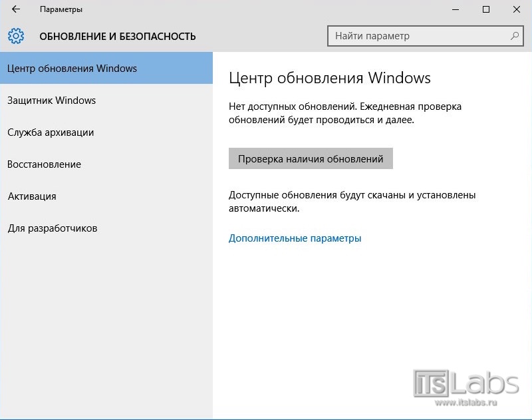The width and height of the screenshot is (532, 420).
Task: Open the settings gear icon
Action: coord(16,36)
